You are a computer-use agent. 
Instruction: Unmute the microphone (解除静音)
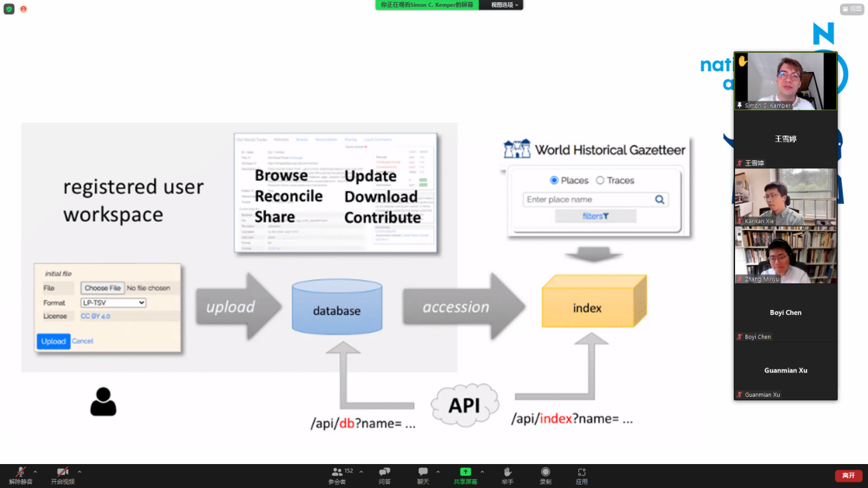[x=21, y=472]
